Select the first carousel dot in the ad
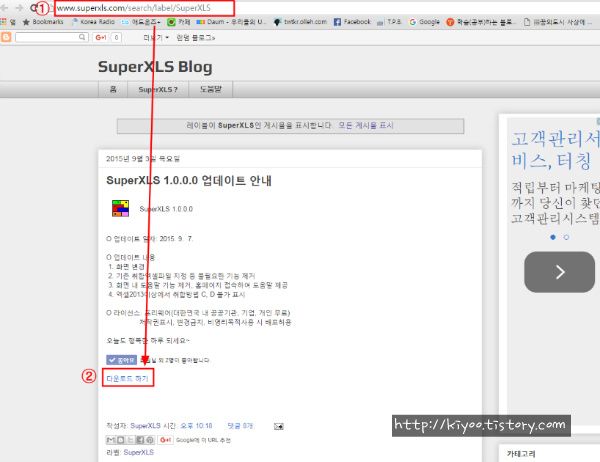Image resolution: width=600 pixels, height=462 pixels. [x=553, y=237]
